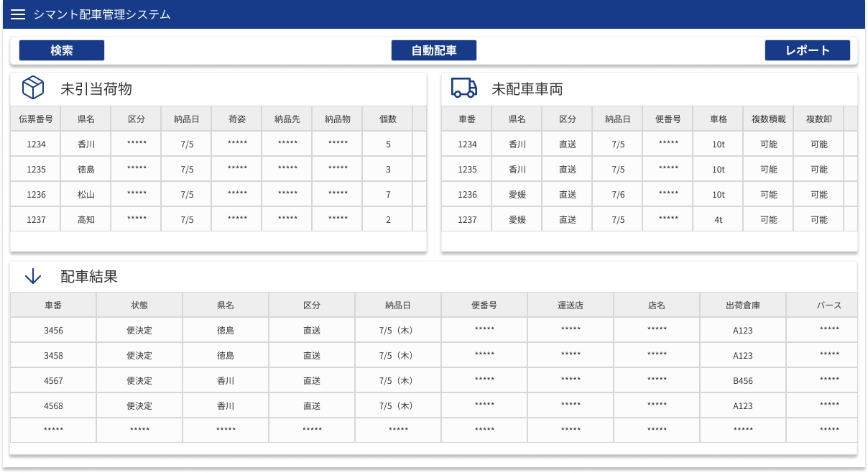Click 配車結果 panel heading
The width and height of the screenshot is (868, 473).
[89, 277]
